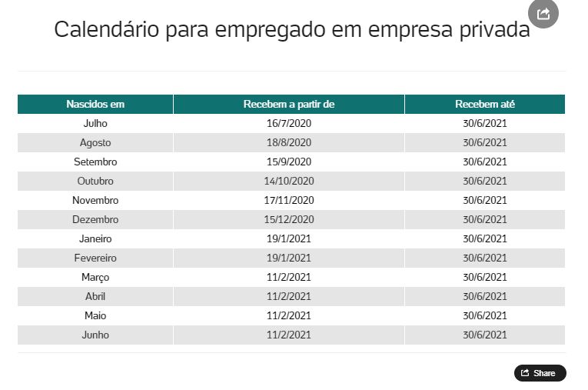Click the calendar title heading text
This screenshot has height=390, width=588.
292,30
